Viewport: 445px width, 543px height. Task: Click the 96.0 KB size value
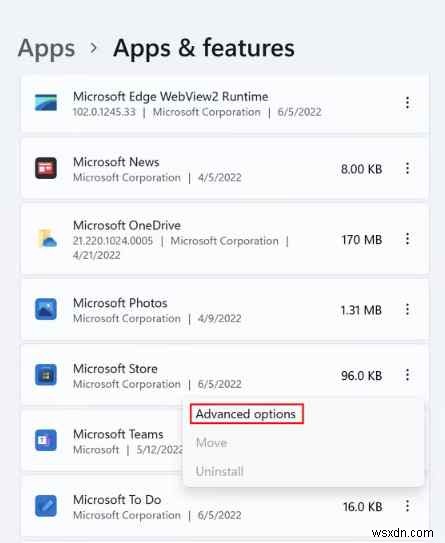tap(362, 375)
